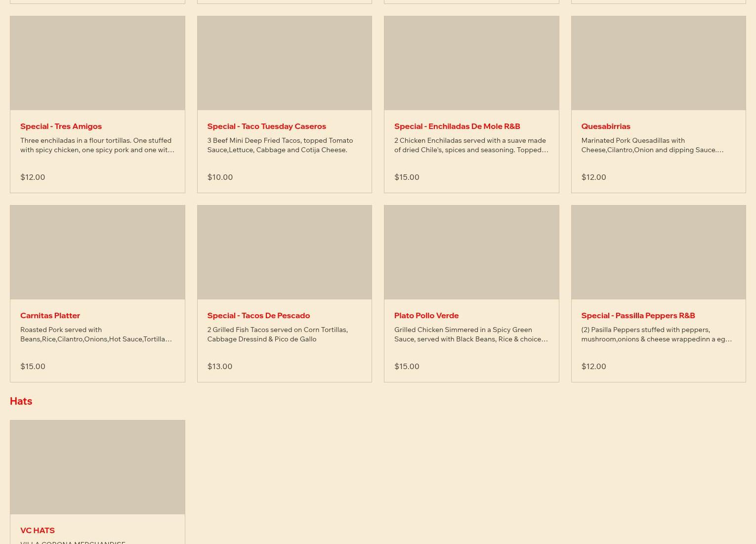Read the 2 Chicken Enchiladas description
756x544 pixels.
tap(471, 145)
